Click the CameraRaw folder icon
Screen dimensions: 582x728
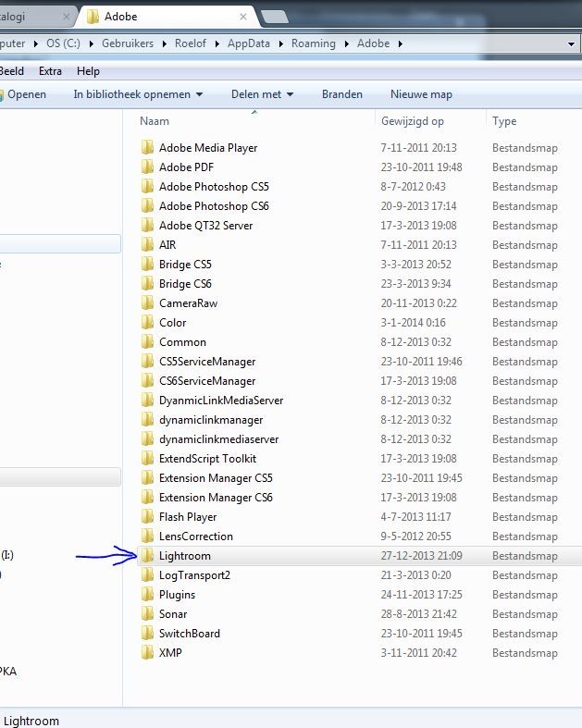pos(147,303)
